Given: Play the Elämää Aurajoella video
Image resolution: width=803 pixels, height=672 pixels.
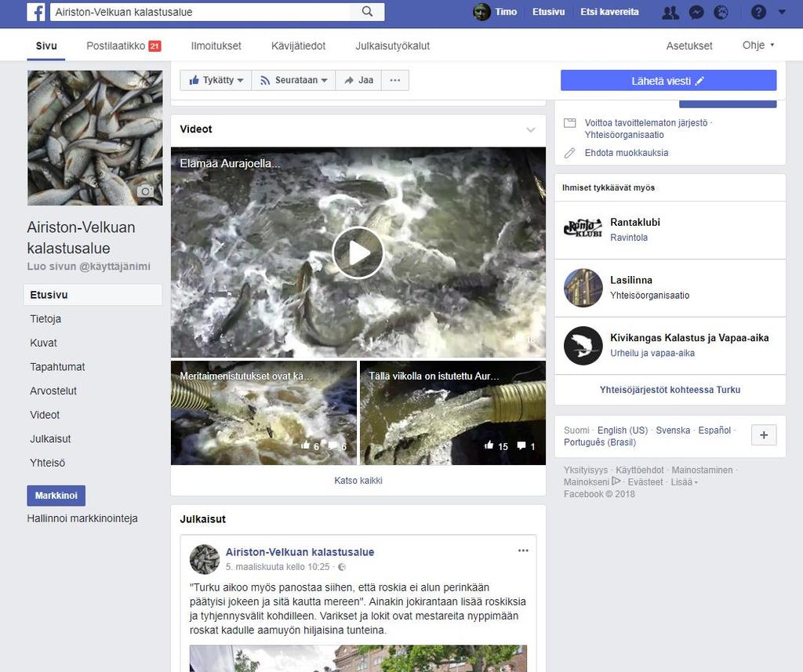Looking at the screenshot, I should click(x=358, y=252).
